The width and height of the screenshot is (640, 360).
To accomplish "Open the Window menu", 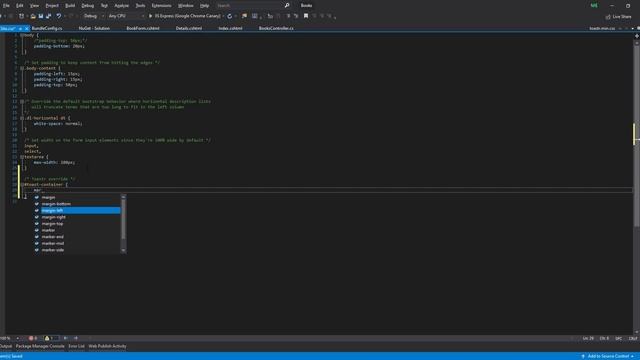I will [x=186, y=6].
